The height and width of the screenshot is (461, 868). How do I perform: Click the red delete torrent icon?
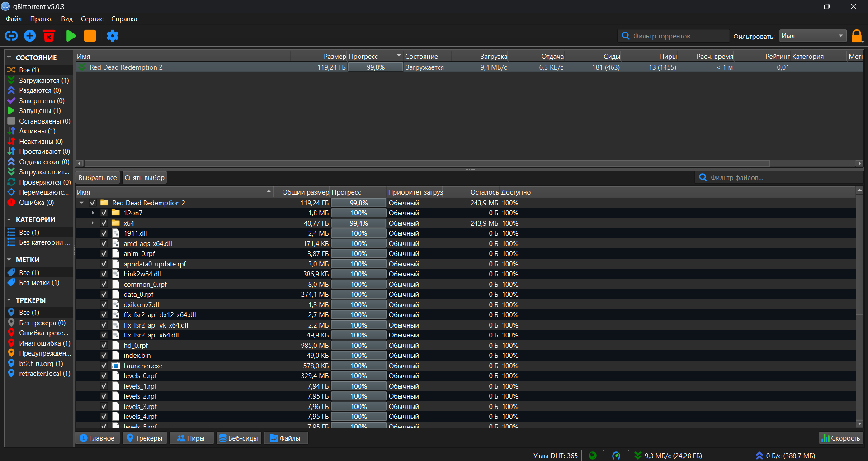click(49, 36)
